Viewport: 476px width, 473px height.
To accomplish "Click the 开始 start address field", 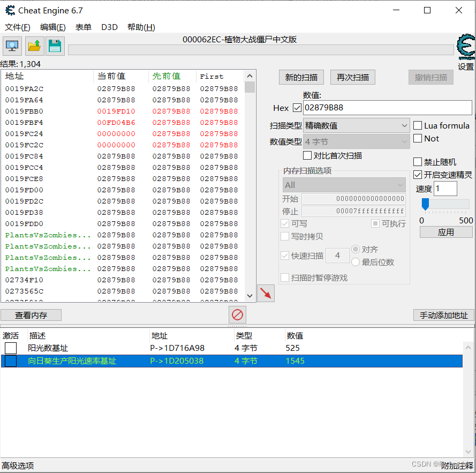I will point(353,199).
